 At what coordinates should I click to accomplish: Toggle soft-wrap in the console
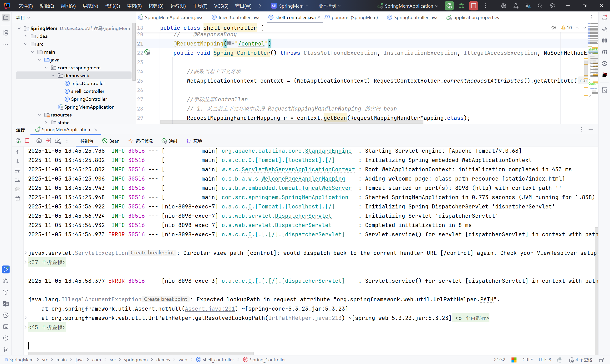(x=18, y=171)
